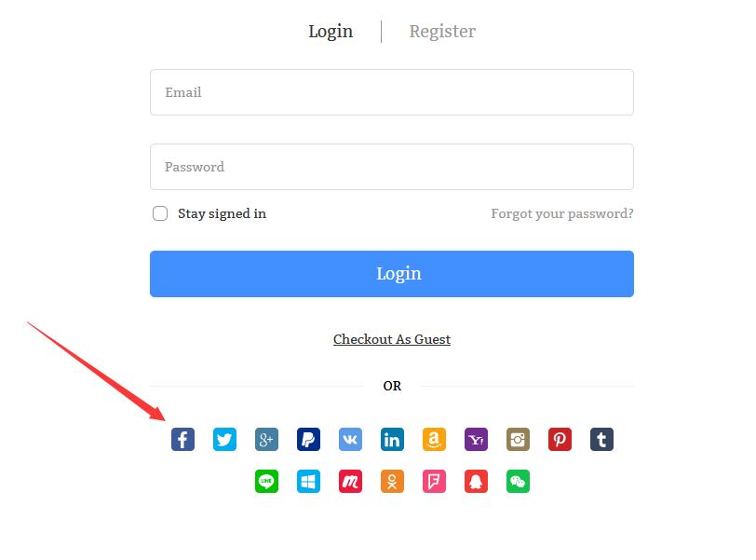The height and width of the screenshot is (560, 756).
Task: Log in with the Instagram icon
Action: tap(518, 439)
